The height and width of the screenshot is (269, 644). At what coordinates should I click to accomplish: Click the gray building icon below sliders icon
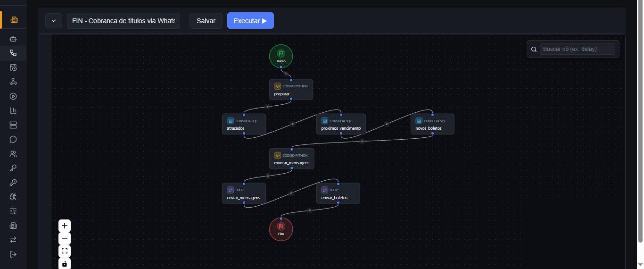click(13, 226)
